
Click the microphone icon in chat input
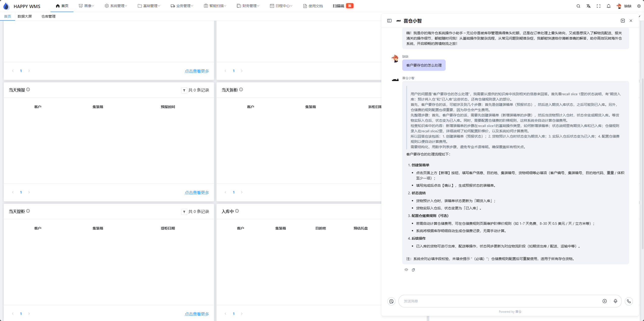615,301
